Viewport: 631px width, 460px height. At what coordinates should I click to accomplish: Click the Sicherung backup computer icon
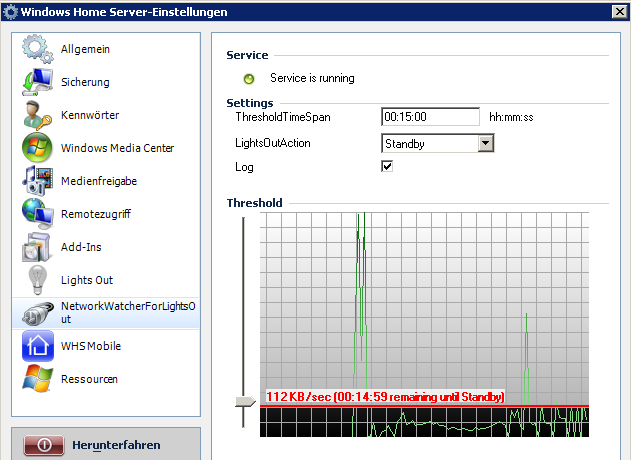coord(38,82)
